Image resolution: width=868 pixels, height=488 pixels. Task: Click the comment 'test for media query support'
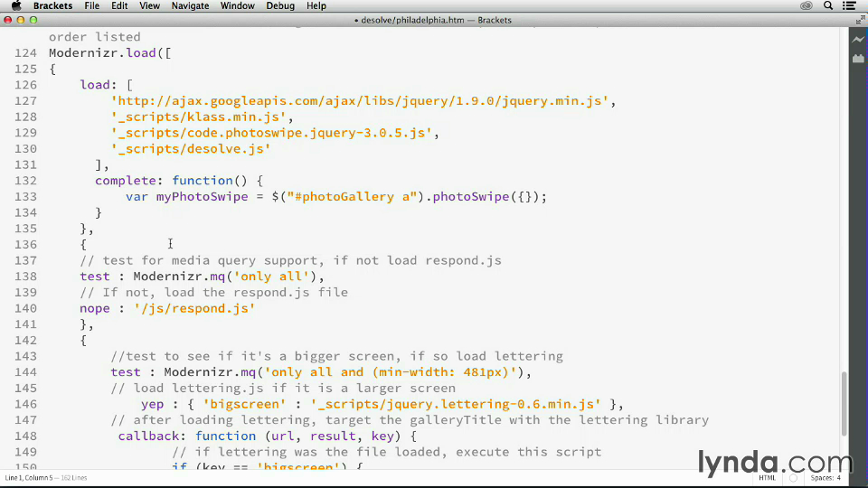290,260
